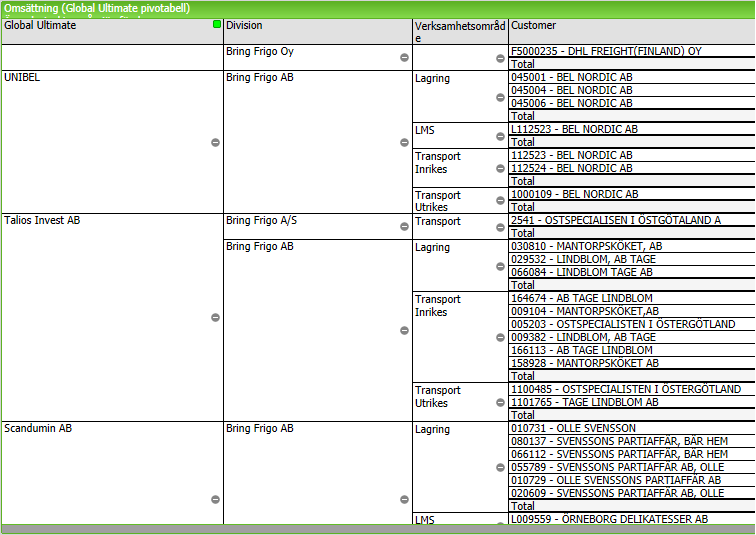Click the Scandumin AB cell
Image resolution: width=756 pixels, height=535 pixels.
point(112,473)
